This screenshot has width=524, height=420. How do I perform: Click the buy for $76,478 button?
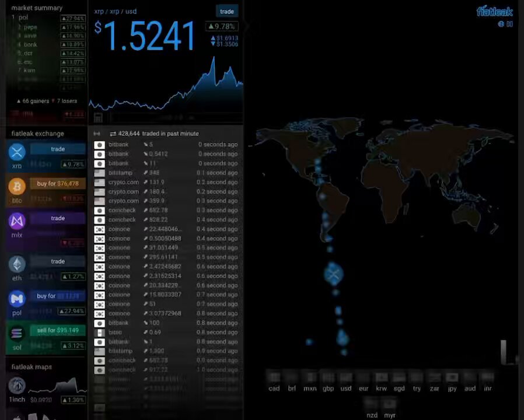[x=58, y=183]
